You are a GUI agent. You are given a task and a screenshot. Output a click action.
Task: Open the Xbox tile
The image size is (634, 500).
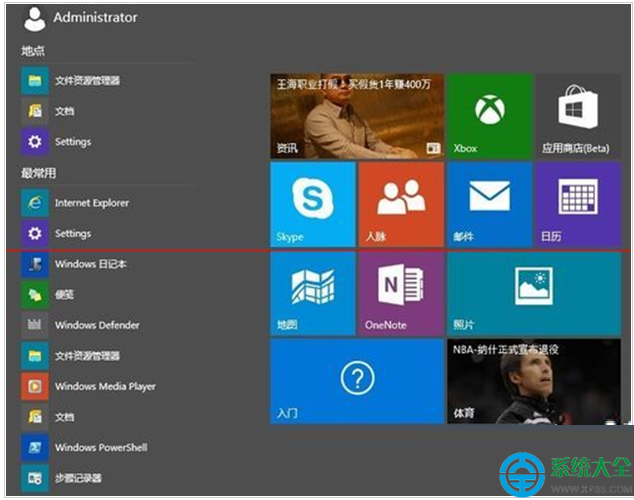[x=490, y=116]
